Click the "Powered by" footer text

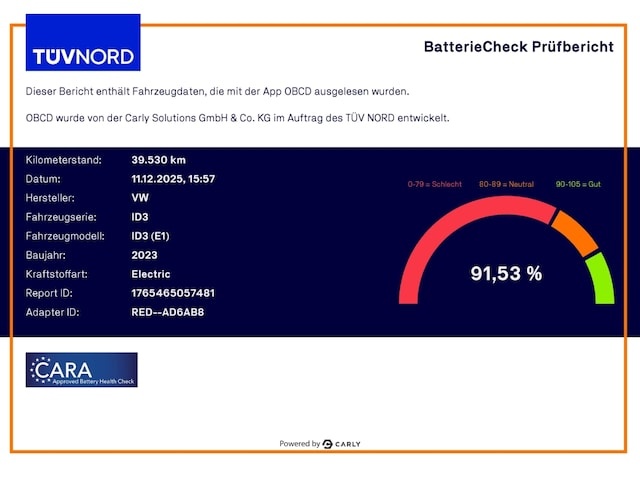pyautogui.click(x=299, y=444)
